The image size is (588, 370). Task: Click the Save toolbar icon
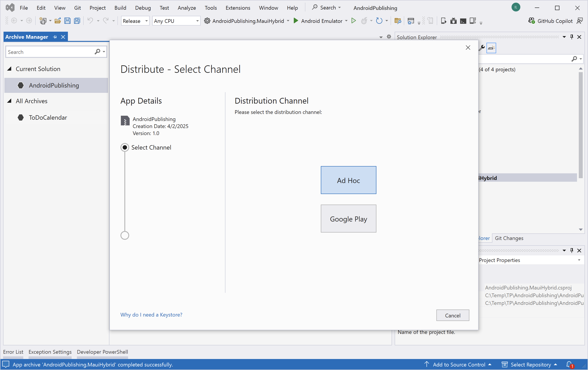click(67, 21)
